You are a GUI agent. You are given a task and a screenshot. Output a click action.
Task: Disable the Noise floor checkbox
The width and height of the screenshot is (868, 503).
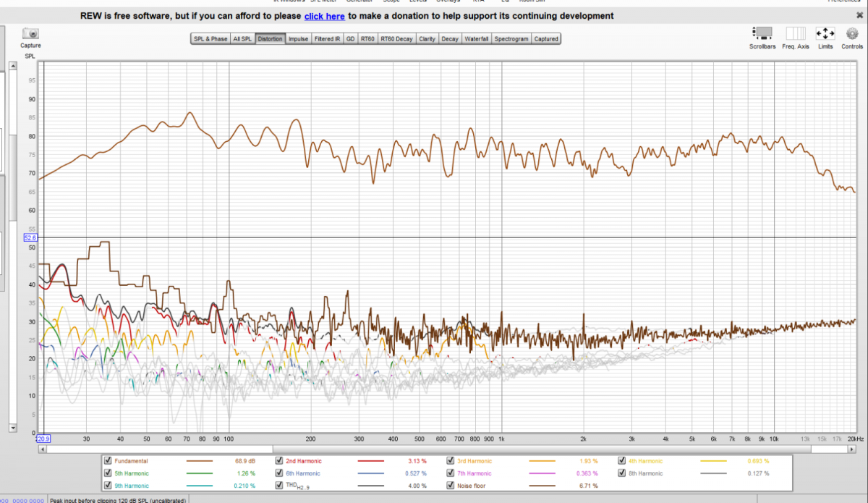pyautogui.click(x=451, y=486)
